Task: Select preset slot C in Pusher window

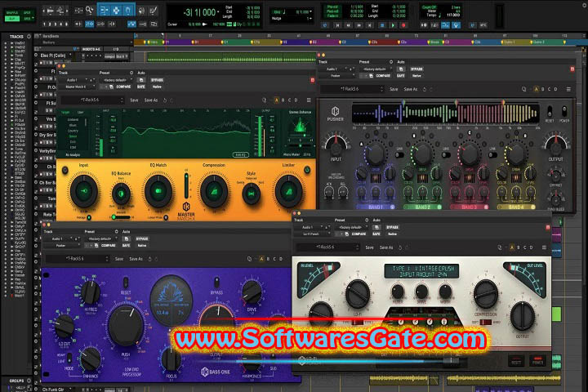Action: 550,89
